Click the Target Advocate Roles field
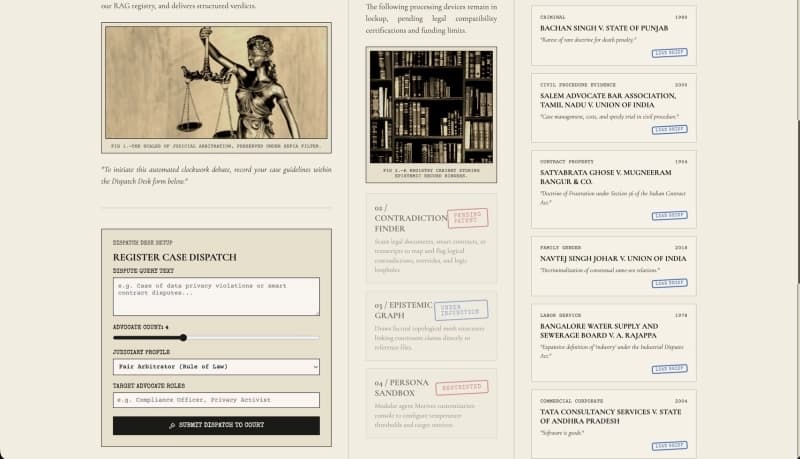The height and width of the screenshot is (459, 800). [216, 400]
